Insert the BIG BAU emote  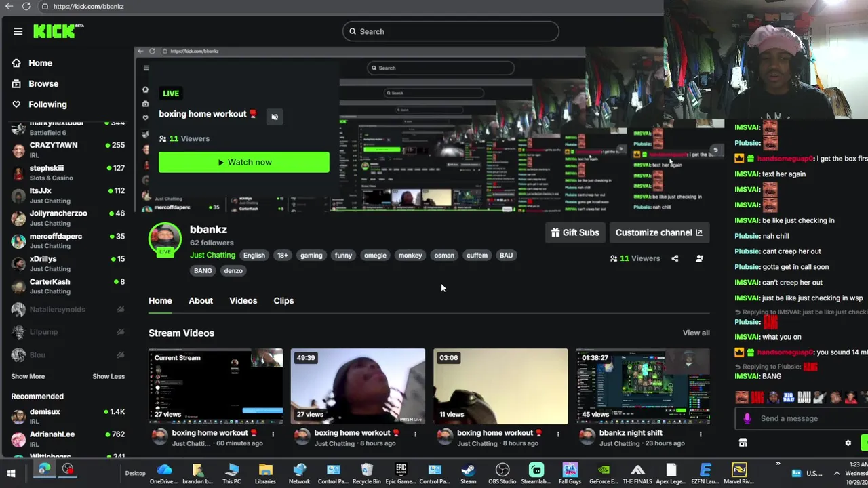pyautogui.click(x=788, y=398)
